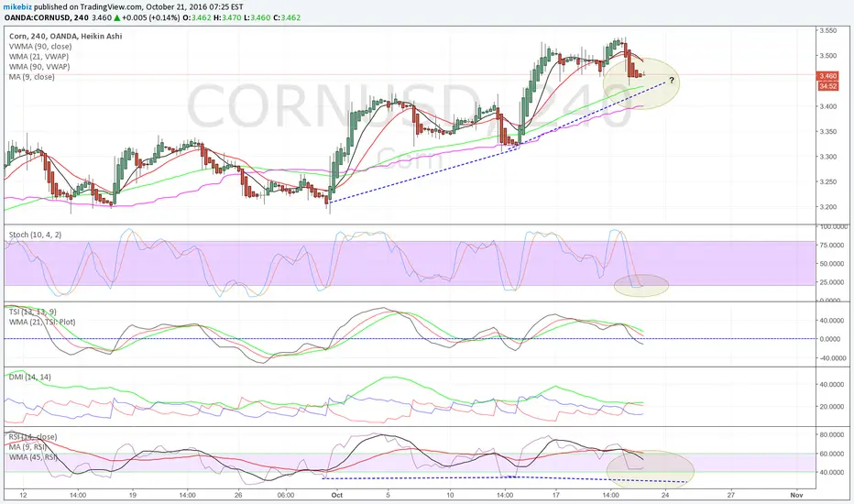Select the WMA (21, TSI: Plot) label
This screenshot has height=504, width=854.
pyautogui.click(x=42, y=322)
